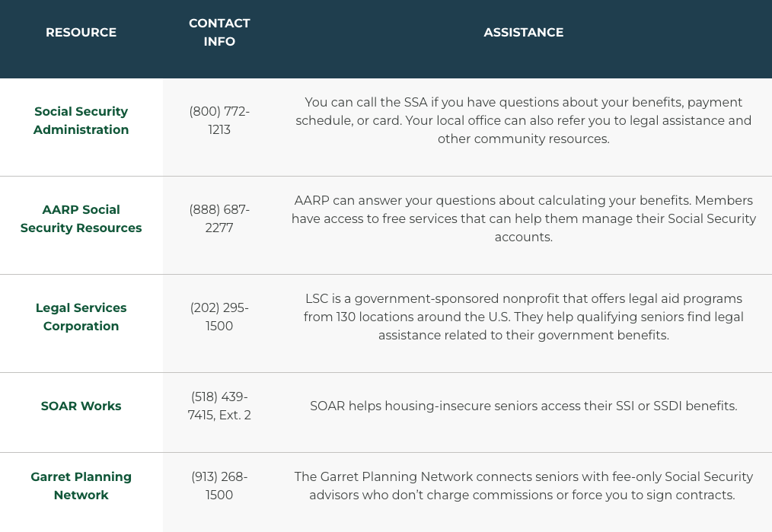Click the ASSISTANCE column header
Screen dimensions: 772x532
point(523,33)
